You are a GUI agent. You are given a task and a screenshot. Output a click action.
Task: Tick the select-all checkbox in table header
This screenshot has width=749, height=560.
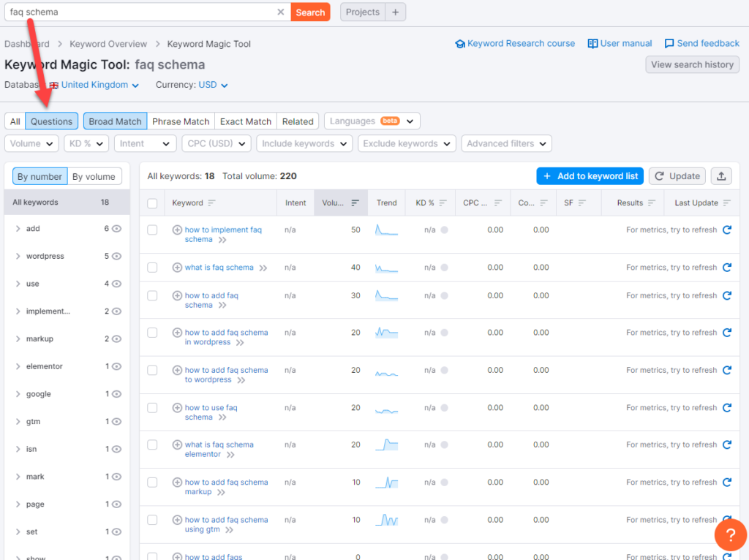coord(152,203)
